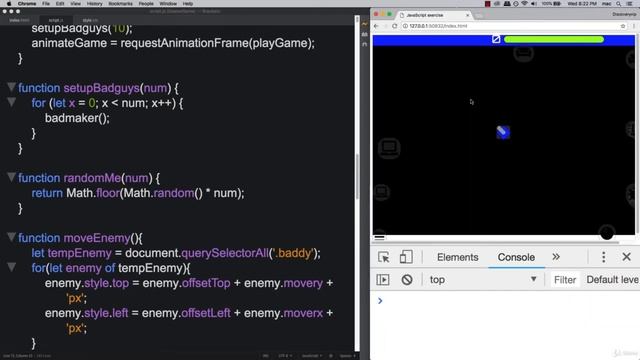Click Chrome's forward navigation arrow
This screenshot has height=360, width=640.
click(x=385, y=26)
